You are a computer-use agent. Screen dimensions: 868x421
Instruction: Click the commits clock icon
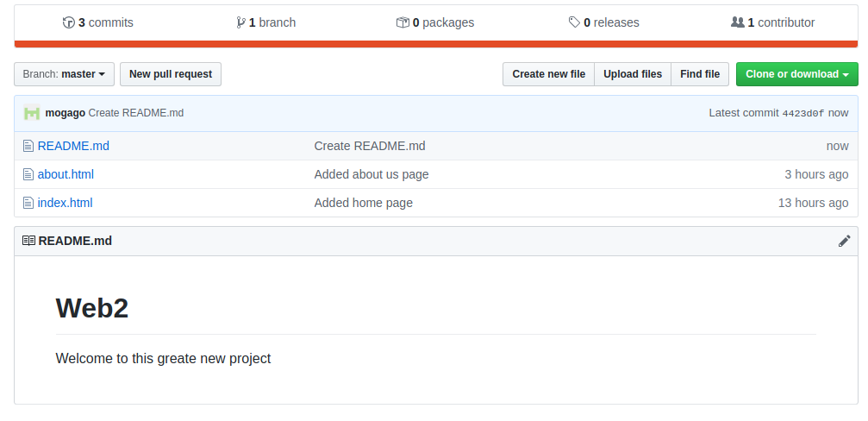[69, 22]
